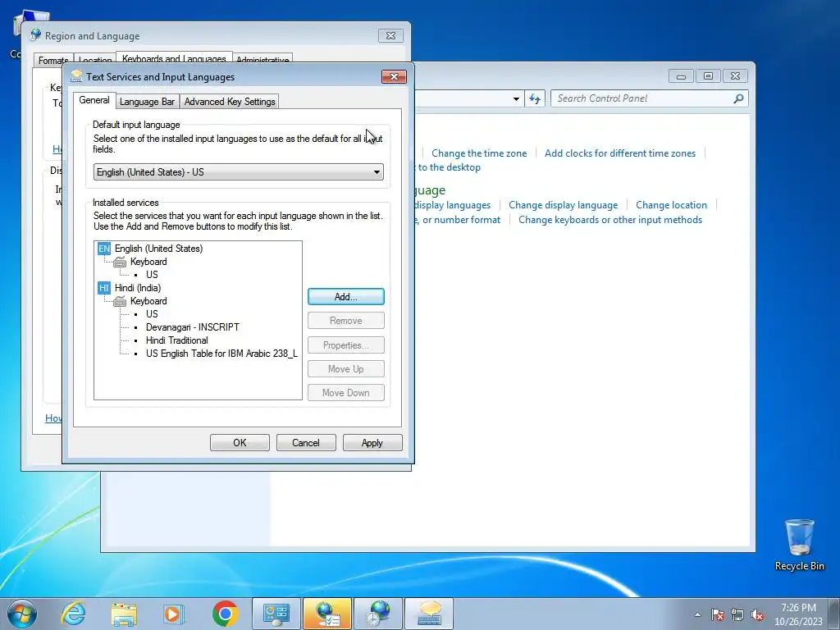Click the Control Panel search magnifier icon
The width and height of the screenshot is (840, 630).
[x=739, y=98]
